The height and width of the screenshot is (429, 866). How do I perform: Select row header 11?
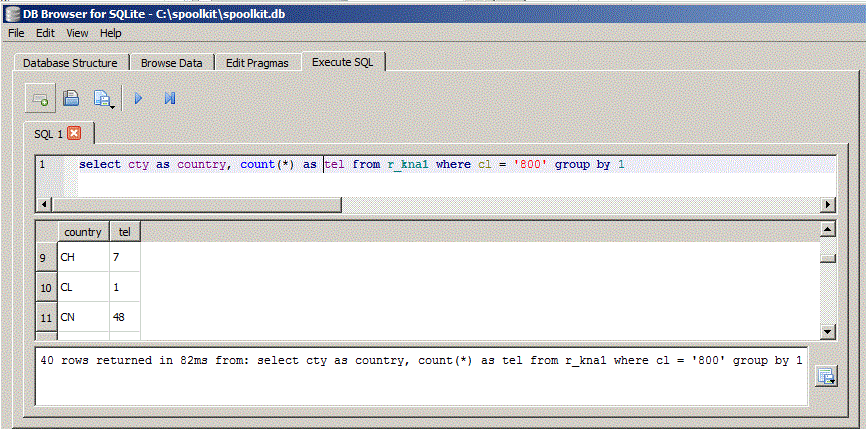(x=46, y=317)
